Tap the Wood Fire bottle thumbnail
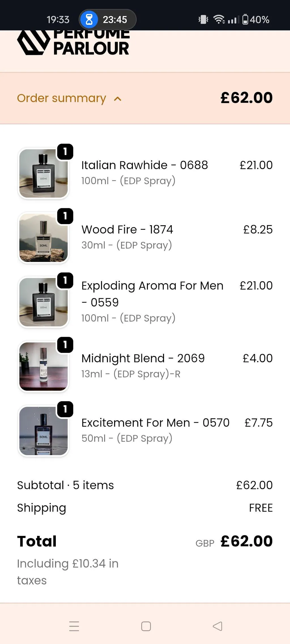Screen dimensions: 290x644 (43, 238)
